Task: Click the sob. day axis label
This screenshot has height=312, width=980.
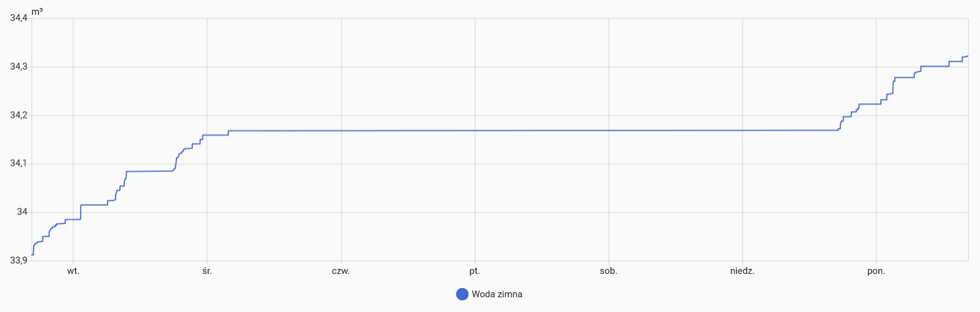Action: coord(609,271)
